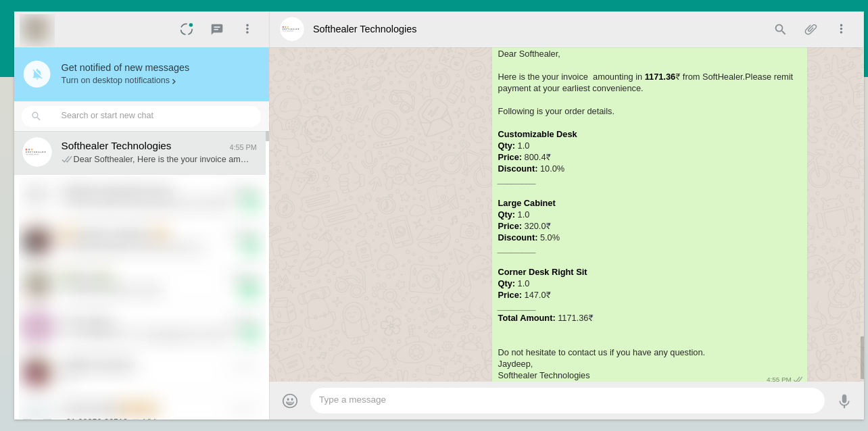Image resolution: width=868 pixels, height=431 pixels.
Task: Click your profile picture in sidebar header
Action: [37, 30]
